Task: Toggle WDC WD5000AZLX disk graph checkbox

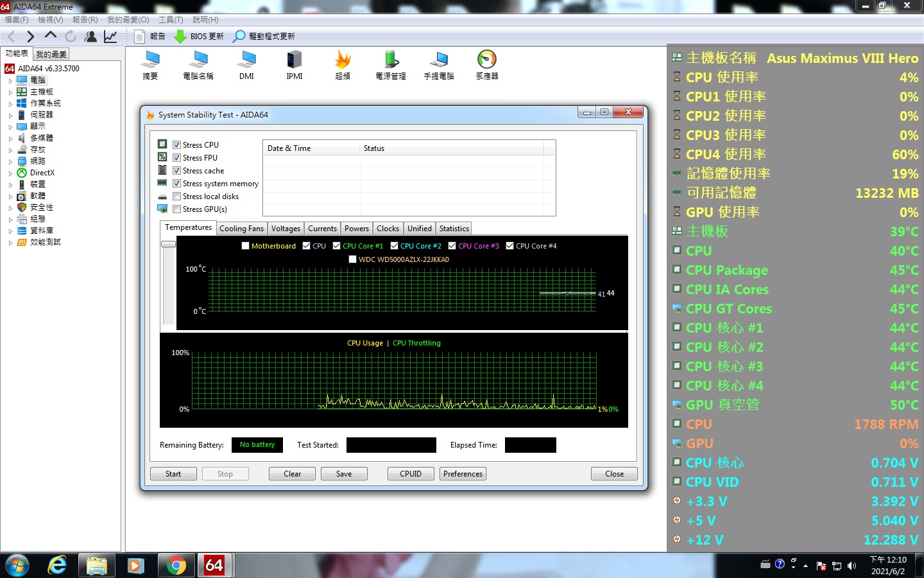Action: click(352, 259)
